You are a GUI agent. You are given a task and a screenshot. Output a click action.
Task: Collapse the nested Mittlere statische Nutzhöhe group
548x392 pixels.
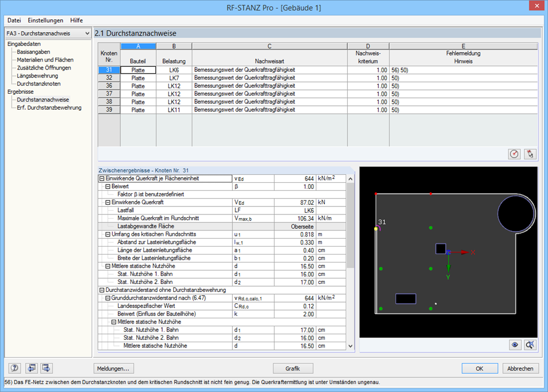114,322
